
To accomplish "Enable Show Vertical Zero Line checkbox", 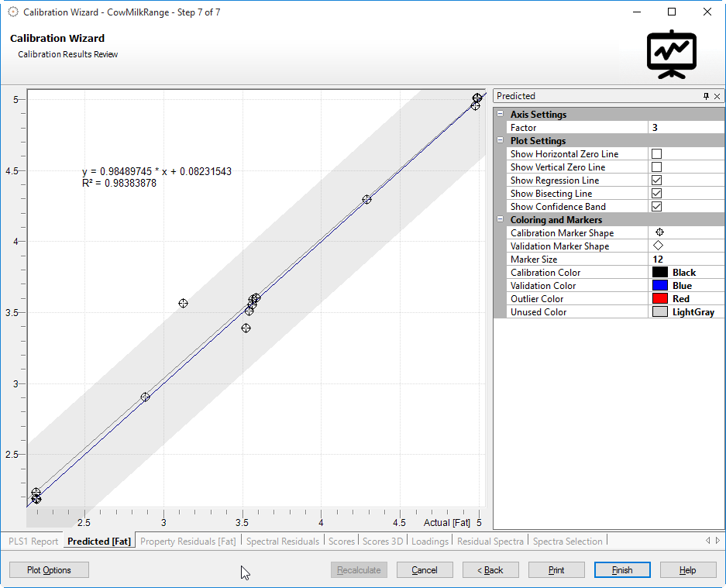I will 656,167.
